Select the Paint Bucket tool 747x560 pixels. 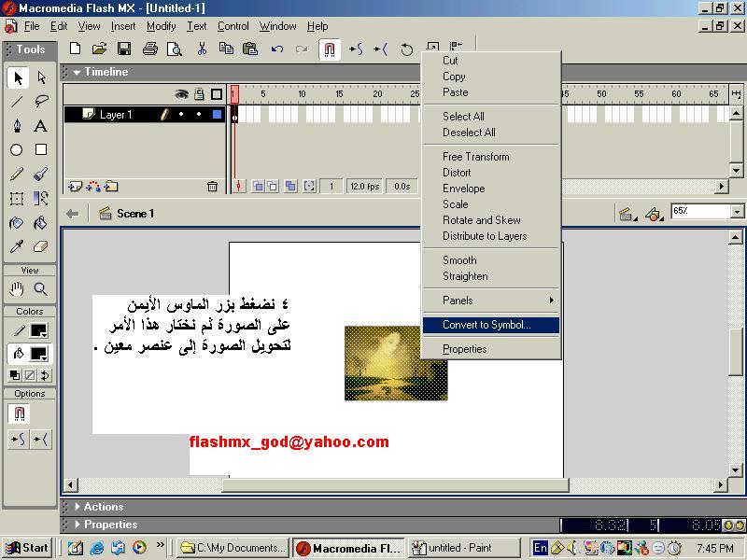[x=41, y=223]
